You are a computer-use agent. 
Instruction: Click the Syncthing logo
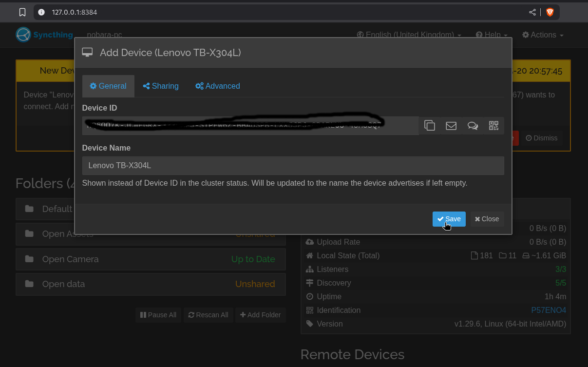click(x=44, y=35)
